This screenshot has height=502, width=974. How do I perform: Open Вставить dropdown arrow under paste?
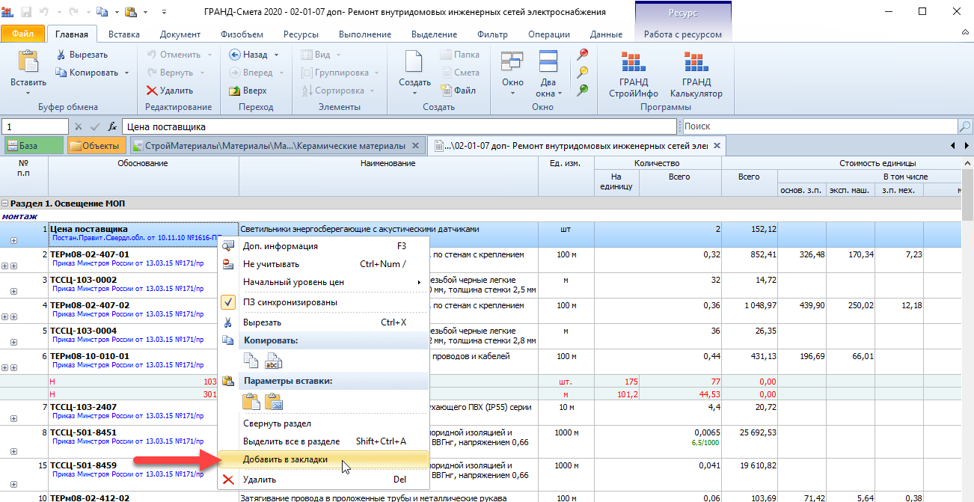(27, 93)
